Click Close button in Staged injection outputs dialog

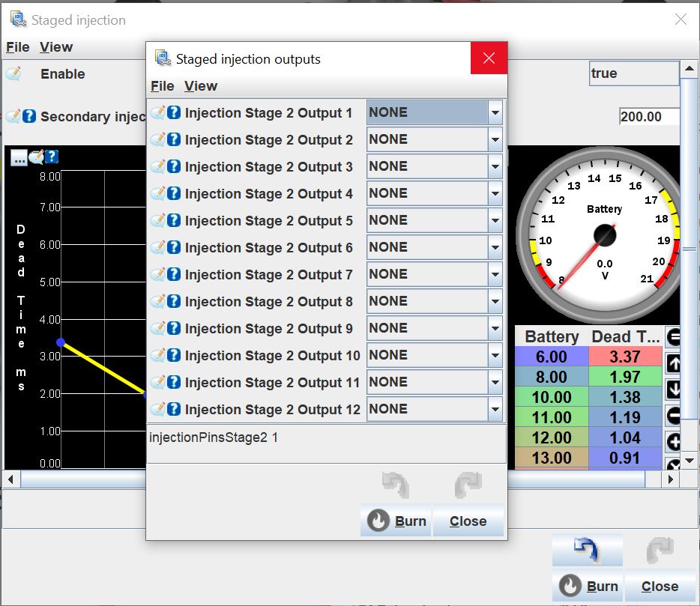tap(468, 521)
